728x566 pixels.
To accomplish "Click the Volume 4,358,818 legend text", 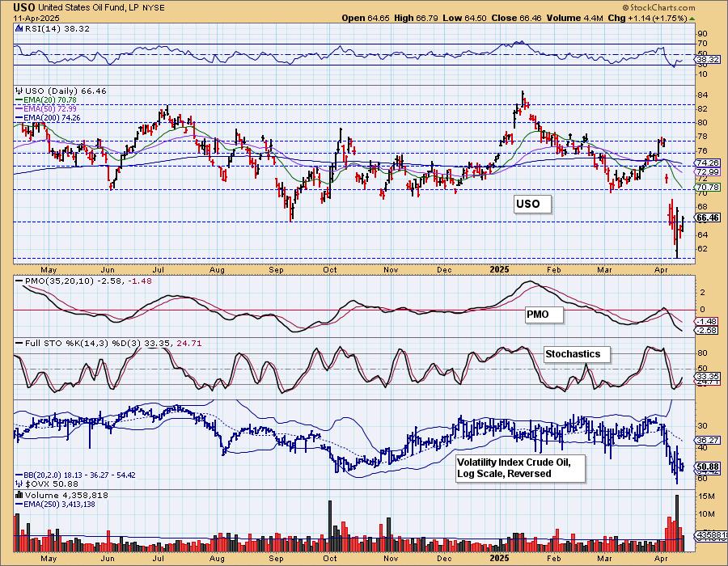I will click(x=66, y=495).
